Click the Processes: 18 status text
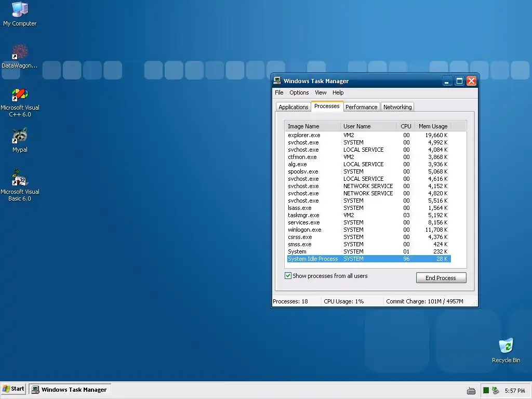This screenshot has height=399, width=532. pos(290,301)
